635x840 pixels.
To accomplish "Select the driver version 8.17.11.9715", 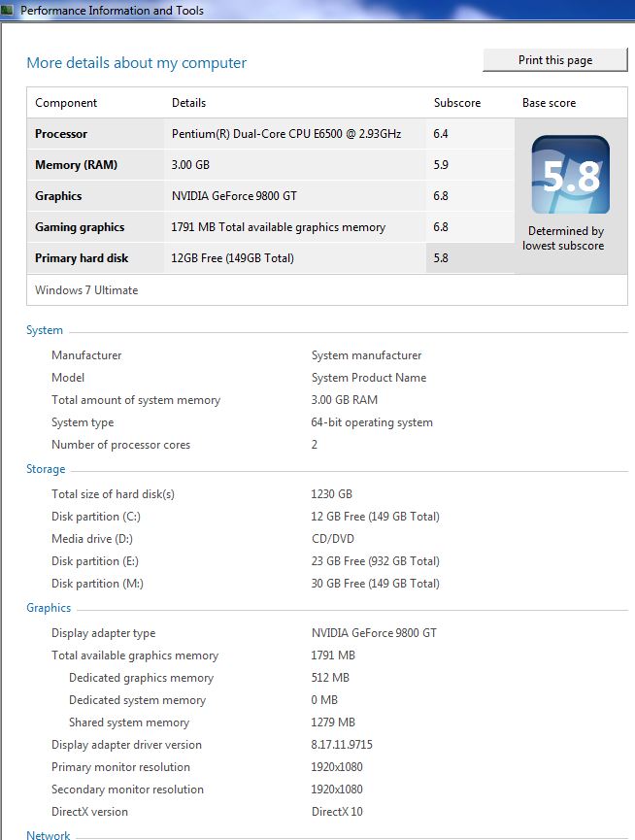I will coord(342,745).
